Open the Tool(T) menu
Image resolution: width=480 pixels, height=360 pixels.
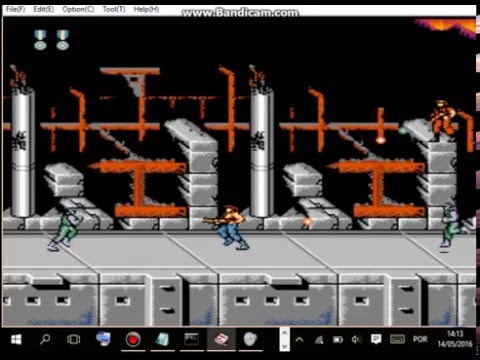[x=114, y=9]
